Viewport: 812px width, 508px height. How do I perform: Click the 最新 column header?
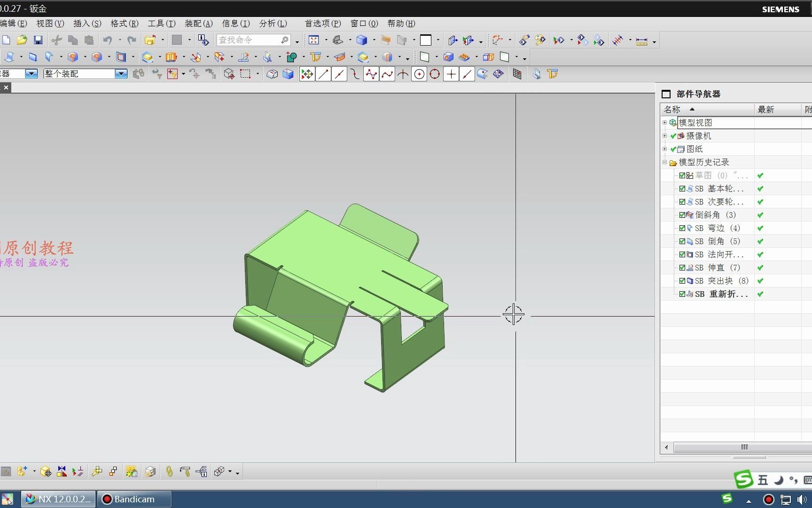coord(778,110)
